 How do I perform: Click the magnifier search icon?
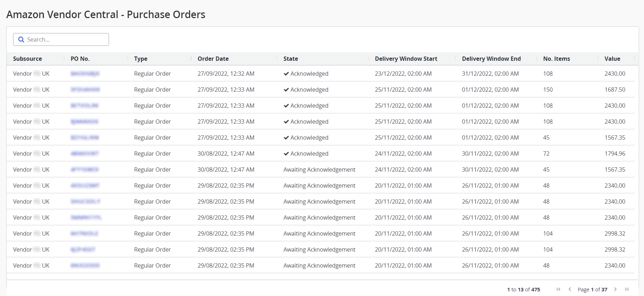[21, 39]
